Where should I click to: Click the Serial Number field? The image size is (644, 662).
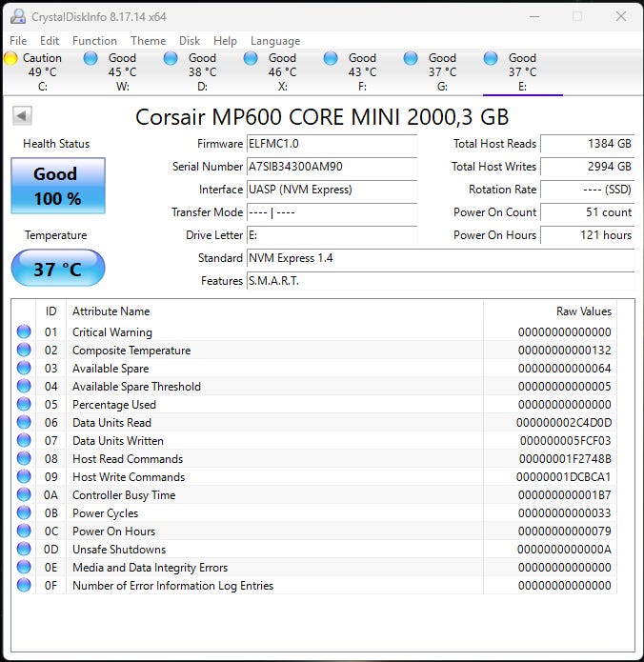332,167
